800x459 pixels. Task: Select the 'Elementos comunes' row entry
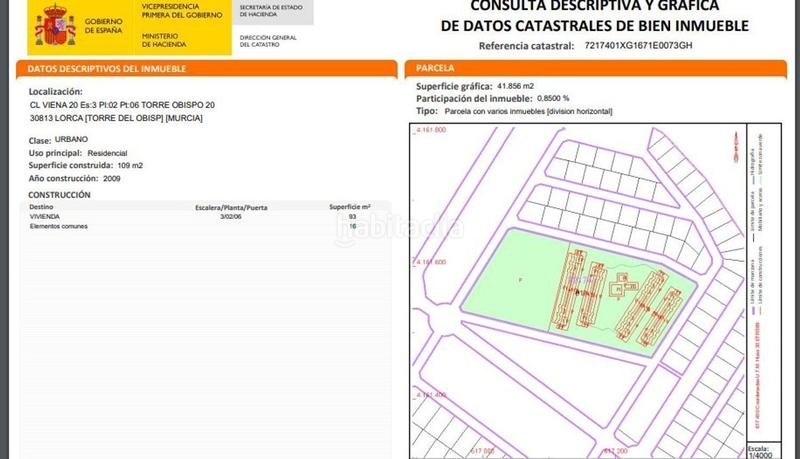pyautogui.click(x=59, y=226)
